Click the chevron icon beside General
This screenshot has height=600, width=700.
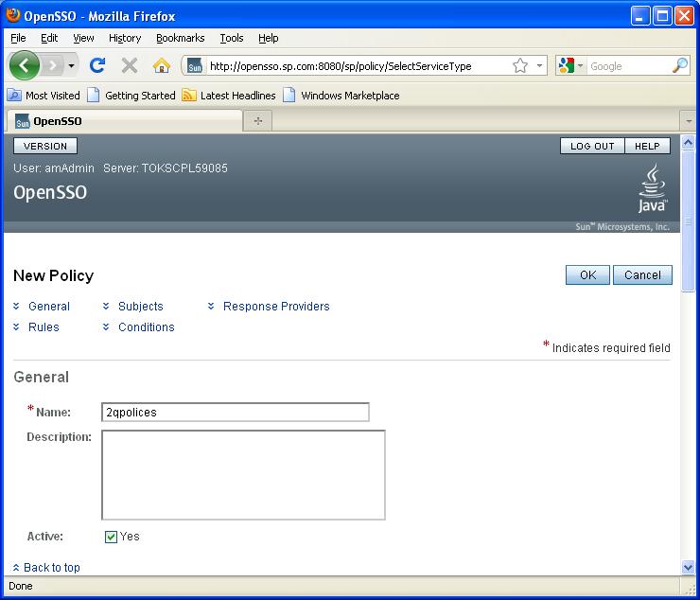coord(16,306)
